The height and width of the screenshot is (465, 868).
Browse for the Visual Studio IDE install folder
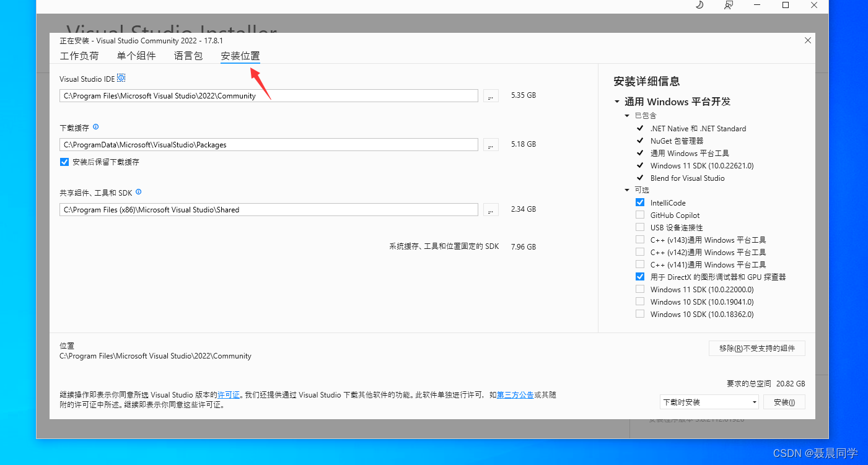pos(490,95)
